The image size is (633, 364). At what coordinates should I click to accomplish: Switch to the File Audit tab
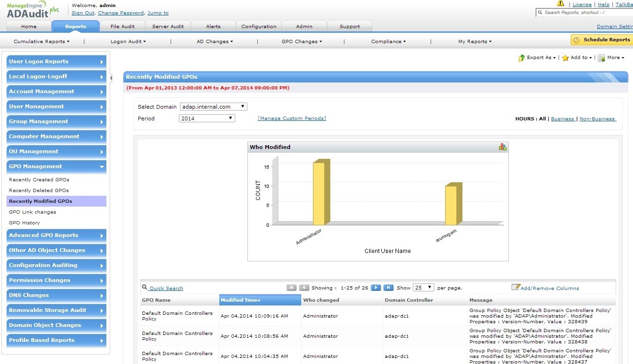tap(122, 26)
